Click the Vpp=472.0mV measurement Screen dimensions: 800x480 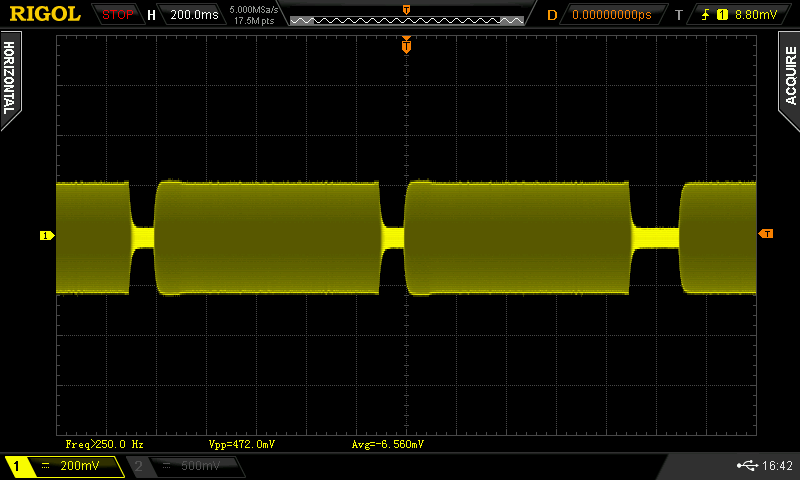[x=242, y=444]
